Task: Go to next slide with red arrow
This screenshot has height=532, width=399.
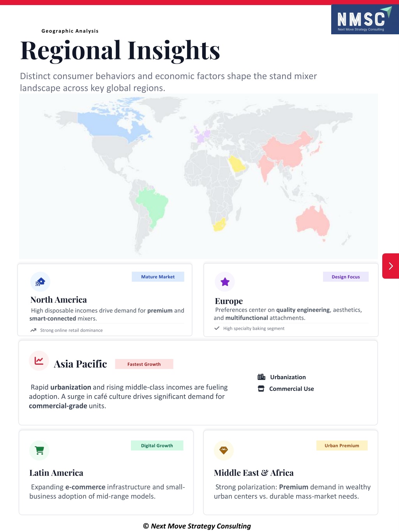Action: coord(390,266)
